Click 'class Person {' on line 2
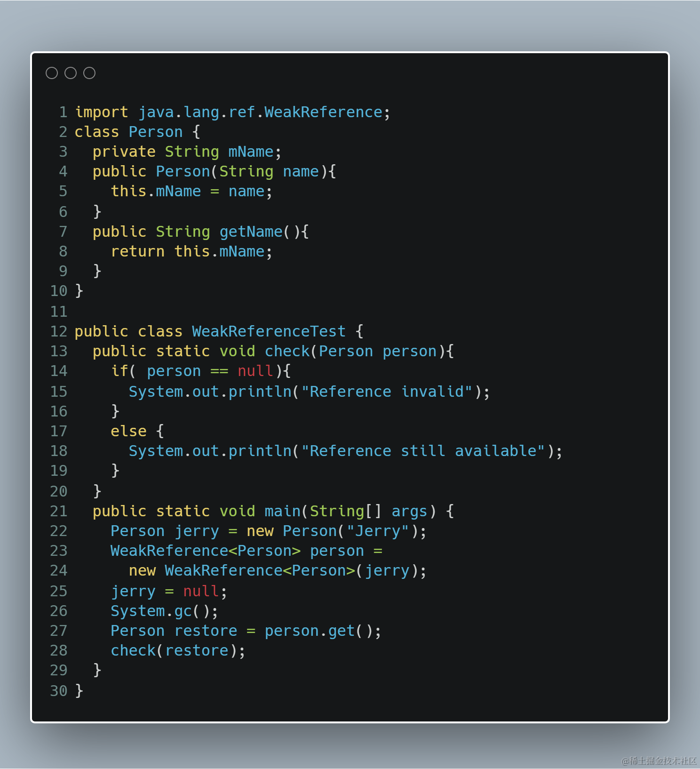The width and height of the screenshot is (700, 769). 137,132
